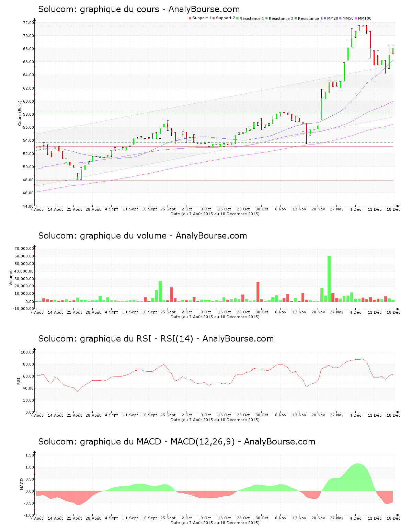412x532 pixels.
Task: Click the 58.00 price axis value
Action: [x=28, y=114]
